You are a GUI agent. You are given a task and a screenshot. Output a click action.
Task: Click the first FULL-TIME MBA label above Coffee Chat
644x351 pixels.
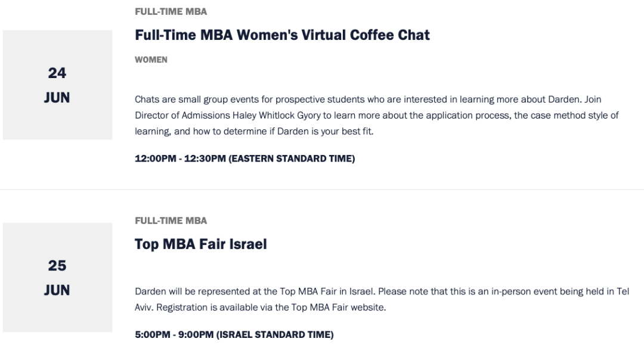[171, 11]
